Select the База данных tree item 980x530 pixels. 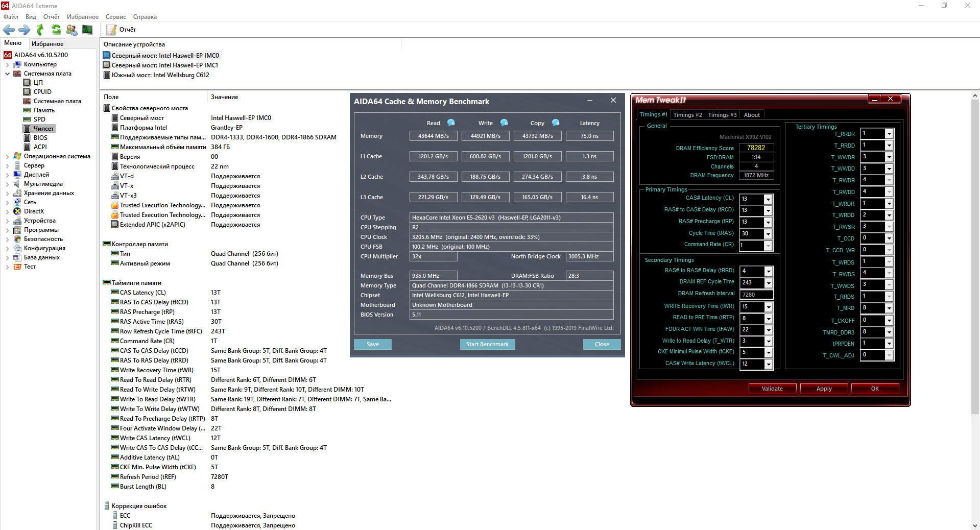tap(41, 257)
